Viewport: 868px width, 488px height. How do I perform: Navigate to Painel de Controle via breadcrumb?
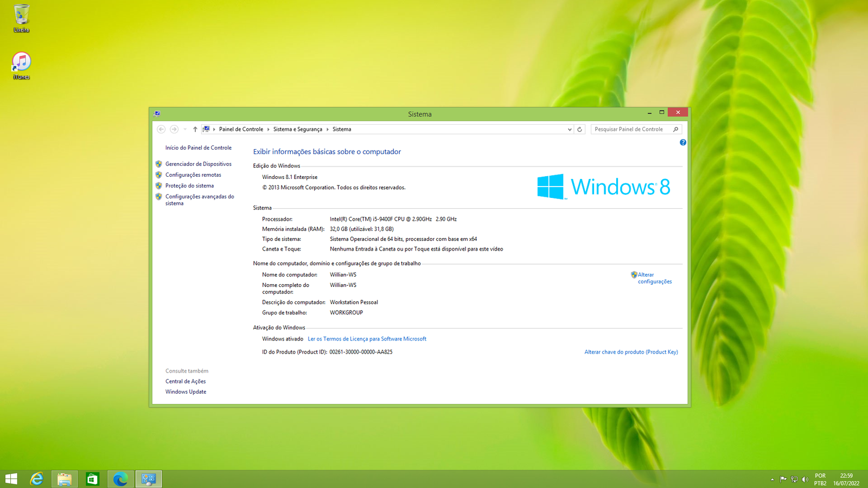tap(240, 129)
